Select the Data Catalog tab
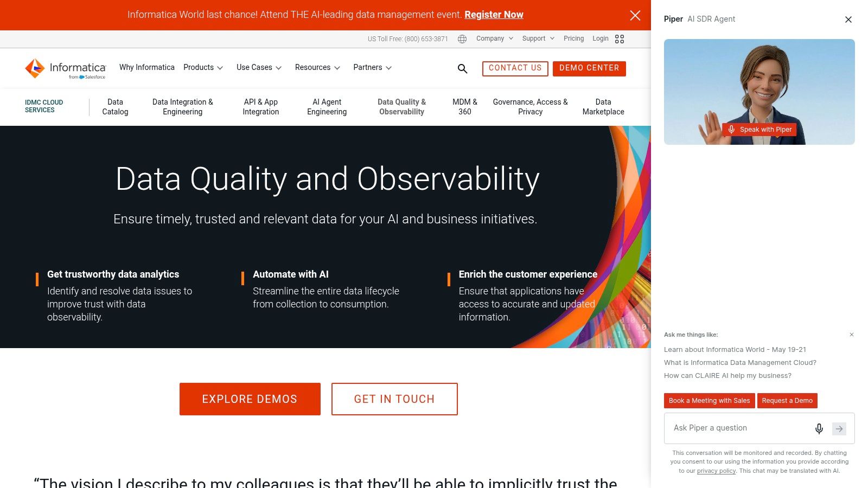Screen dimensions: 868x488 click(x=115, y=107)
